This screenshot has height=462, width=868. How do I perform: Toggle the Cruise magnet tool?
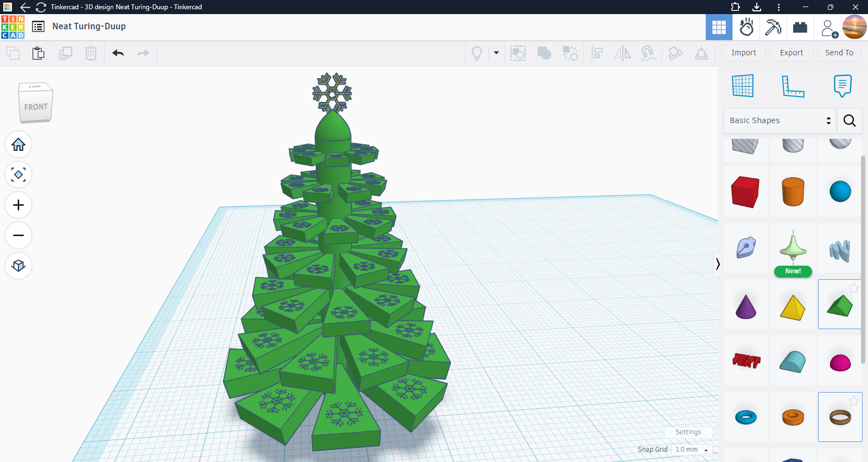tap(648, 53)
